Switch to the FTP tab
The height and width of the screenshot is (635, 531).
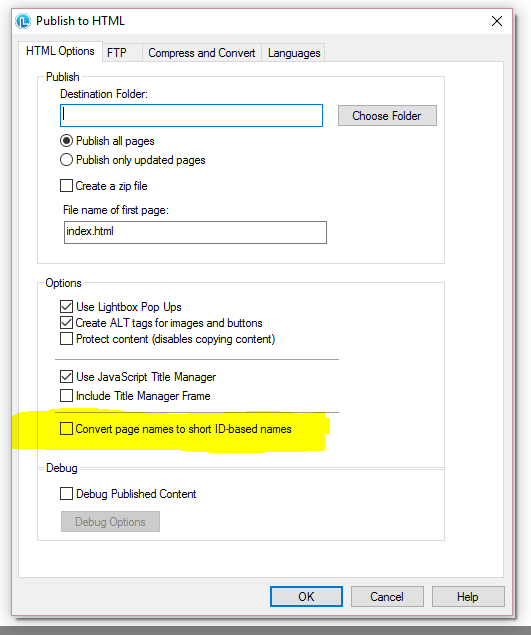click(x=117, y=53)
